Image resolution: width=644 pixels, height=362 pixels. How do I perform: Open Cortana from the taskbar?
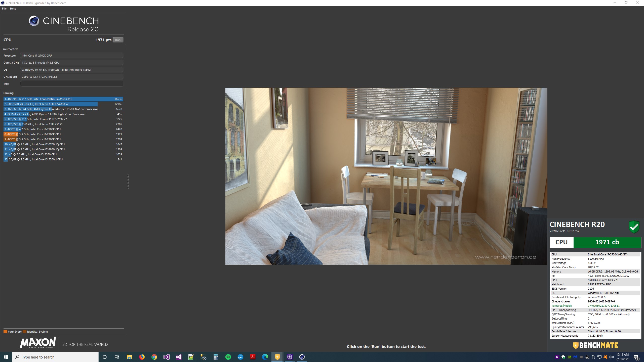[x=105, y=357]
